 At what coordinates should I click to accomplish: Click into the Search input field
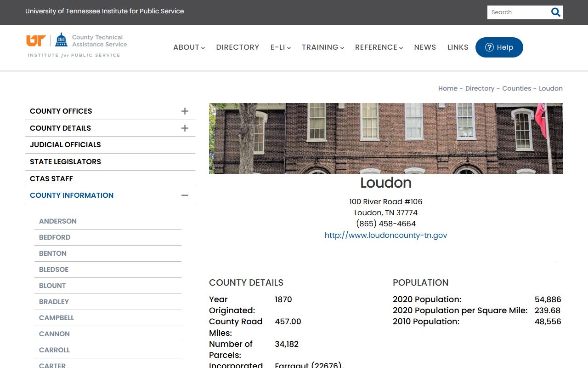point(518,12)
